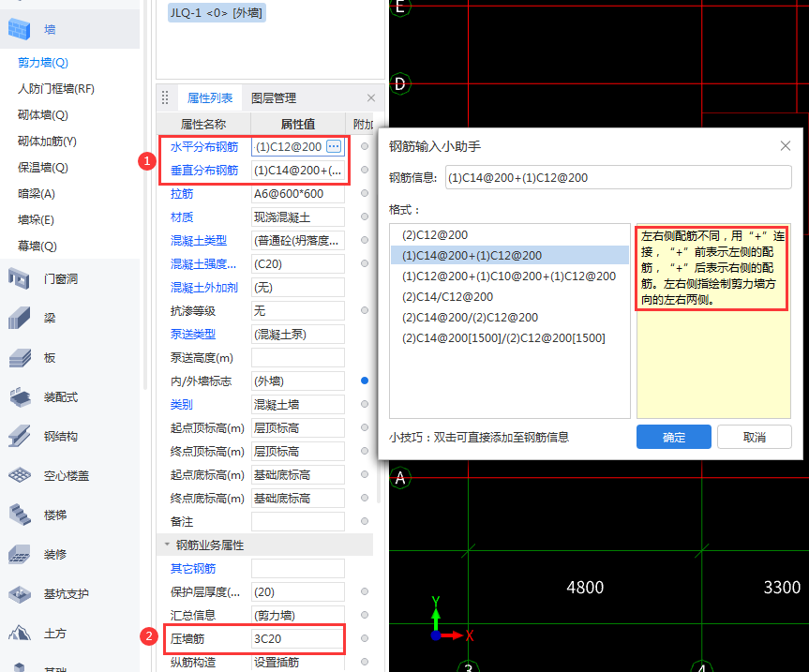
Task: Toggle the 附加 circle for 垂直分布钢筋
Action: pos(365,170)
